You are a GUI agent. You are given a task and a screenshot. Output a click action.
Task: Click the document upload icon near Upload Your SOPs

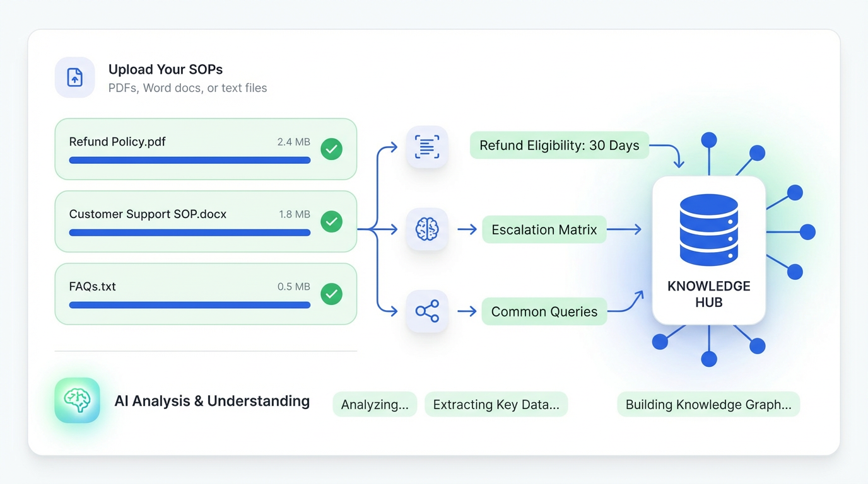click(74, 77)
